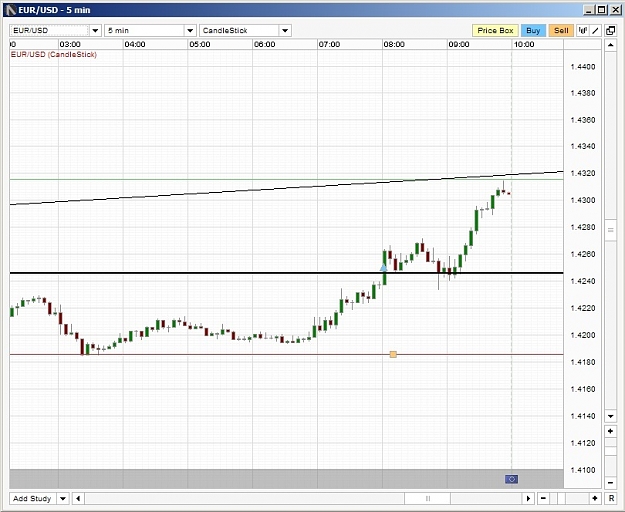Click the EUR/USD symbol field
This screenshot has height=512, width=625.
pos(50,30)
